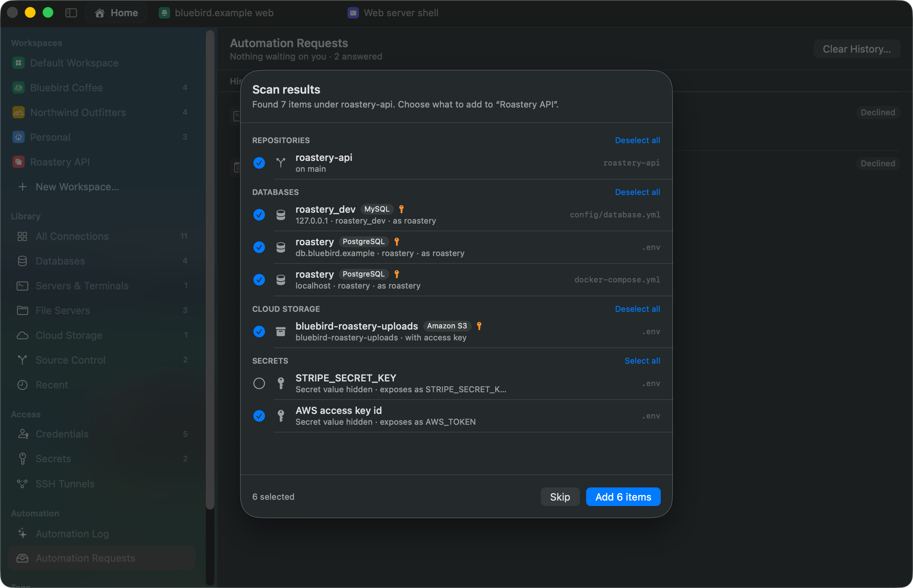This screenshot has height=588, width=913.
Task: Uncheck the AWS access key id checkbox
Action: click(x=259, y=415)
